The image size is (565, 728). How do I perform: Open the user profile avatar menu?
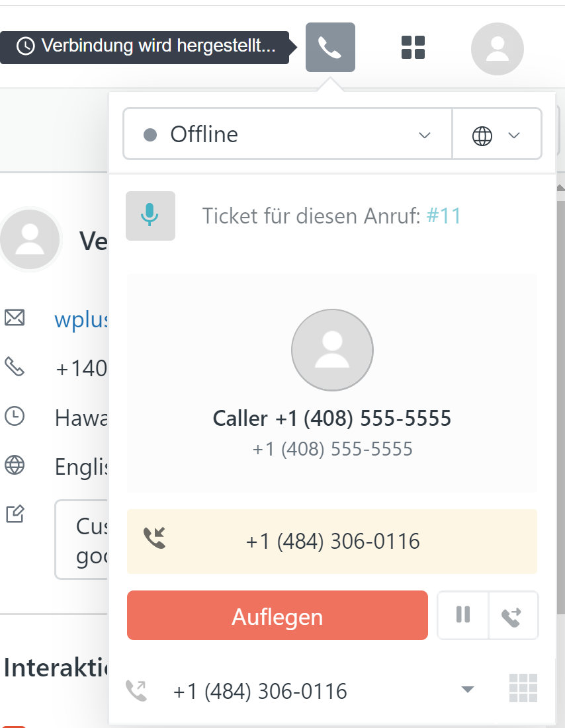pyautogui.click(x=497, y=49)
